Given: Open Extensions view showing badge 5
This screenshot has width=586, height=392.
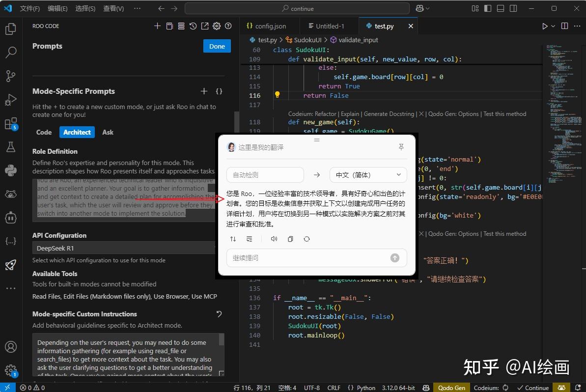Looking at the screenshot, I should [x=11, y=123].
